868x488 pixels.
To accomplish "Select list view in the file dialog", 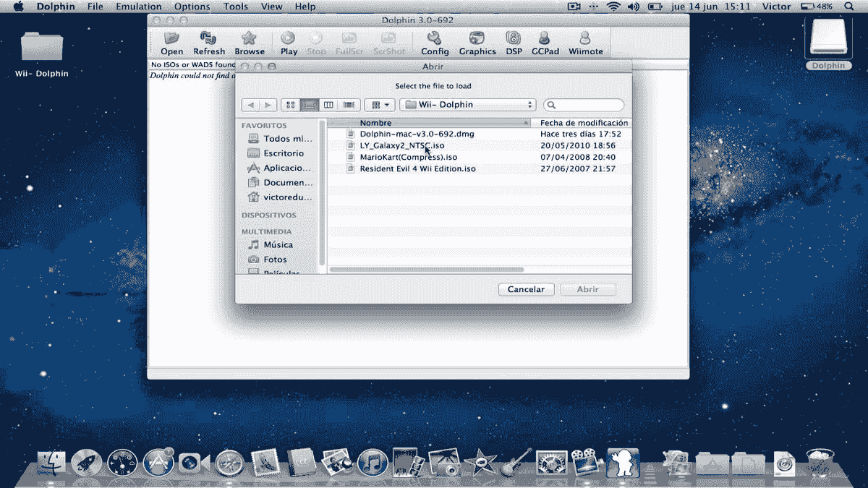I will pos(308,104).
